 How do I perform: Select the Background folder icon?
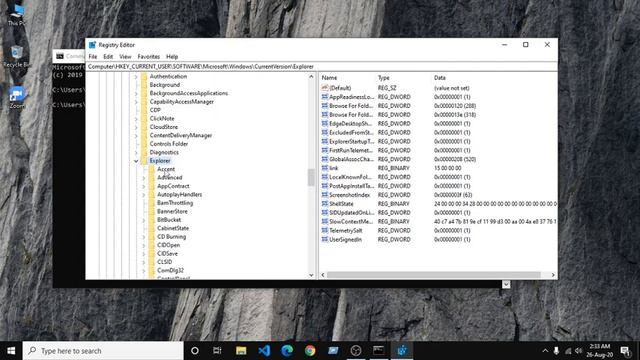tap(144, 85)
